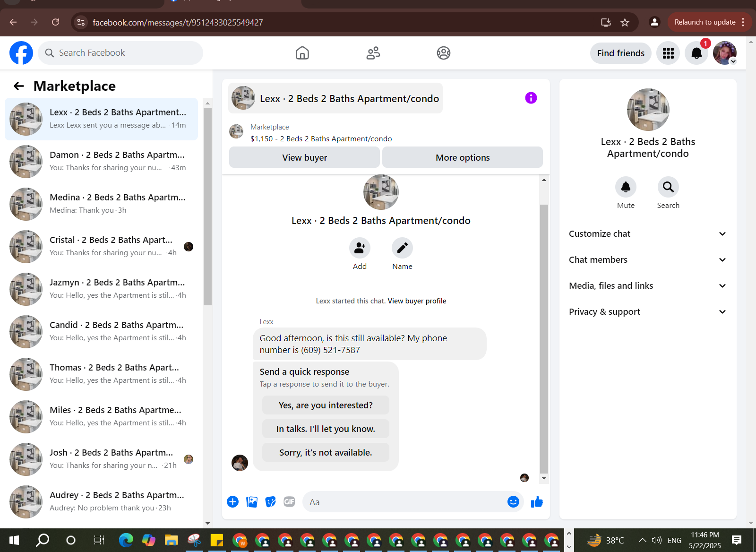Open the Thomas conversation
Screen dimensions: 756x552
101,374
